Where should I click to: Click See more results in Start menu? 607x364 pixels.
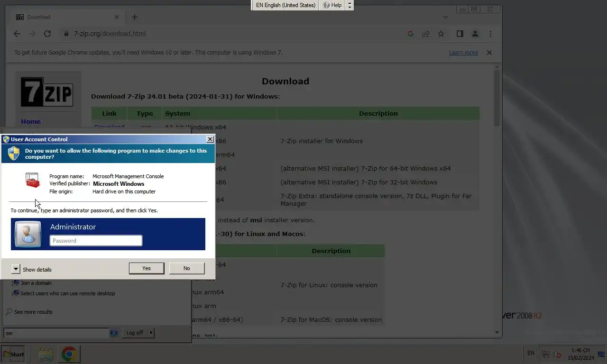tap(33, 312)
